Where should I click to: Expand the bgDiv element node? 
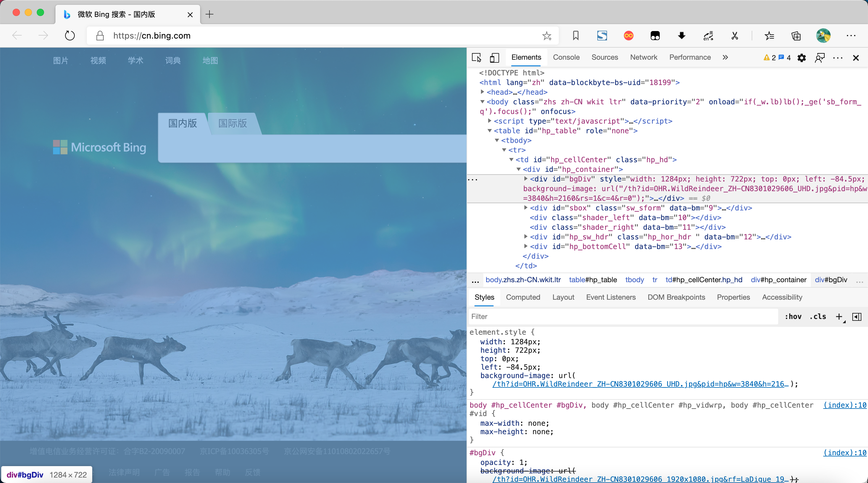click(526, 179)
